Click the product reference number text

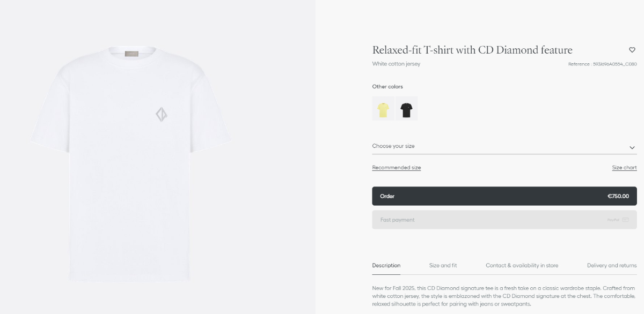602,64
